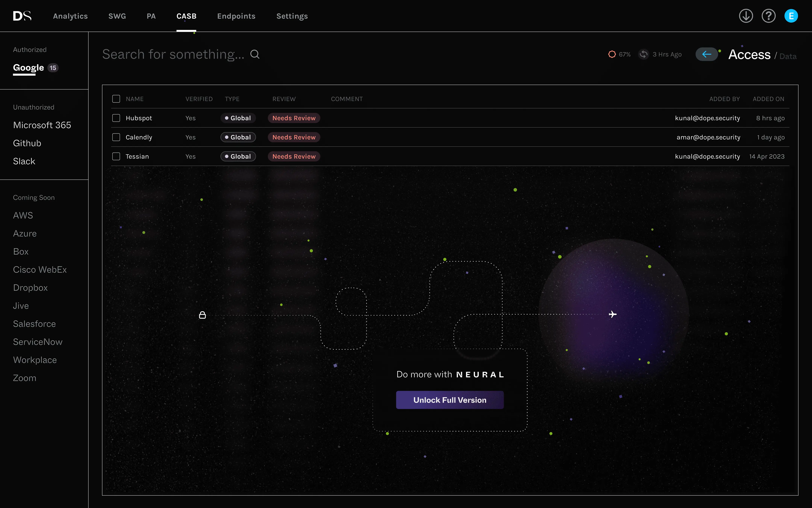Click Box under Coming Soon

[21, 252]
